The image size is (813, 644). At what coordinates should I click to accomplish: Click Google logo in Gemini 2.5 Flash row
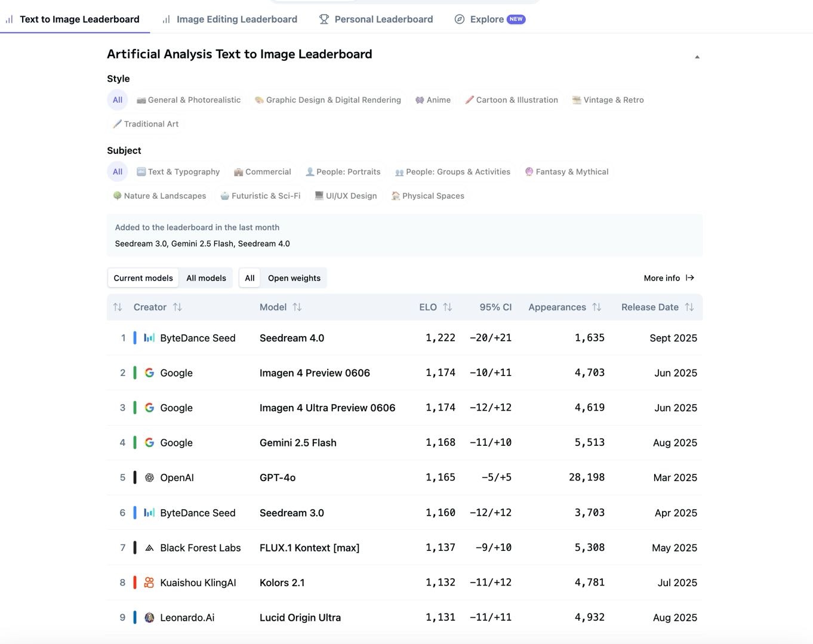(x=149, y=443)
